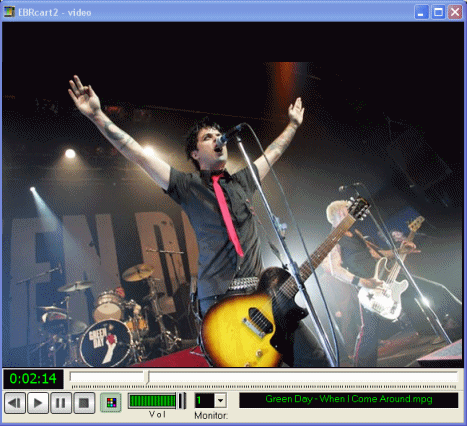Close the EBRcart2 video window

tap(455, 12)
